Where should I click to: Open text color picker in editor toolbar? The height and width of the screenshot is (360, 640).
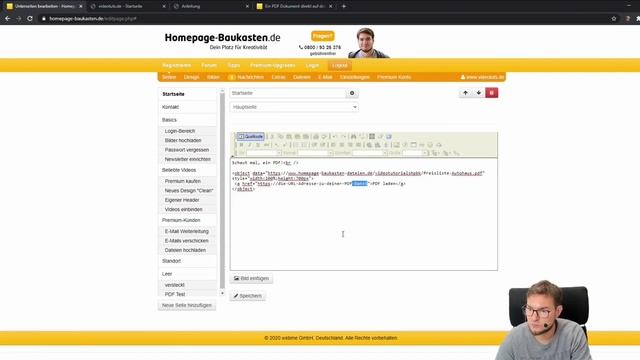coord(435,153)
